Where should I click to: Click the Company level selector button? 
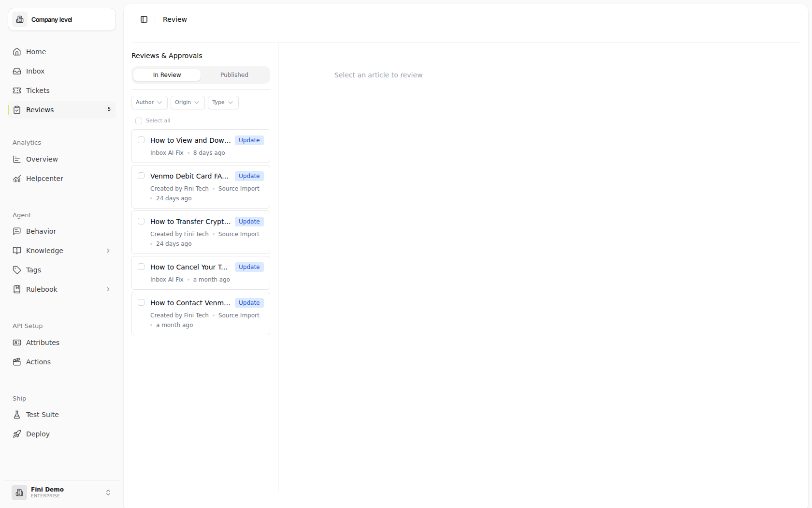tap(62, 19)
